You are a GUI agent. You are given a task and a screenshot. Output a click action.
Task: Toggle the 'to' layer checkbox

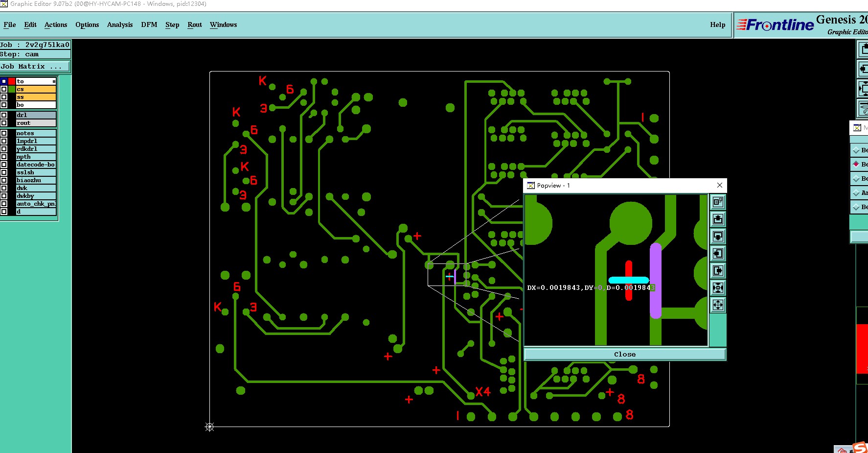coord(4,81)
